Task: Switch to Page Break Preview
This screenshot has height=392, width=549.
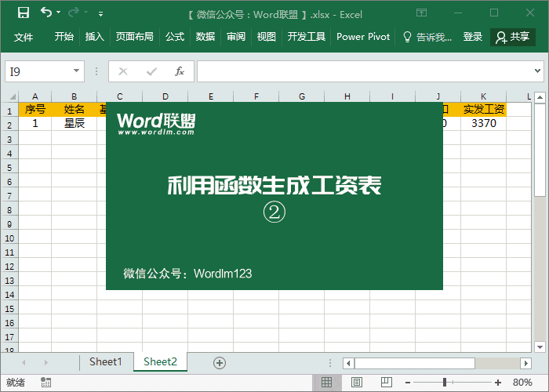Action: click(386, 383)
